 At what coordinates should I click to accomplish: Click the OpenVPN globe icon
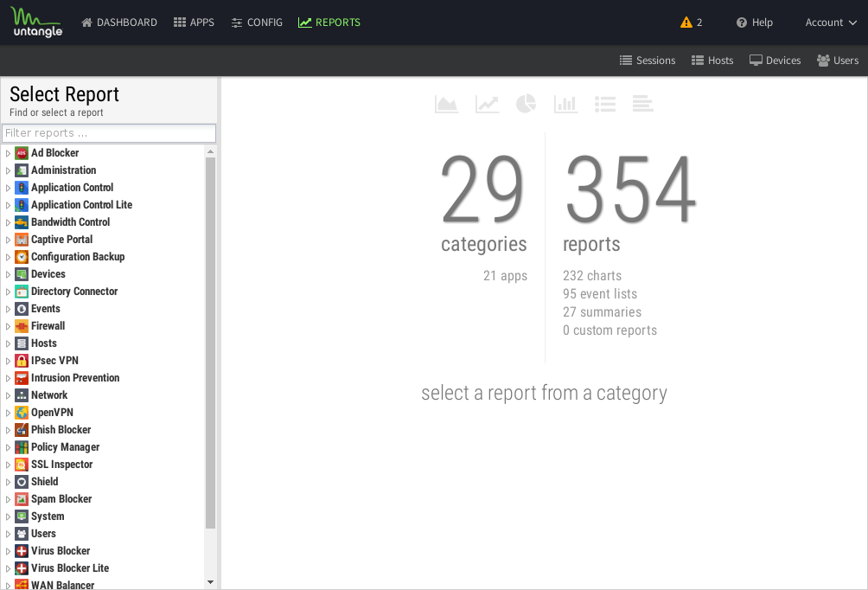(22, 412)
